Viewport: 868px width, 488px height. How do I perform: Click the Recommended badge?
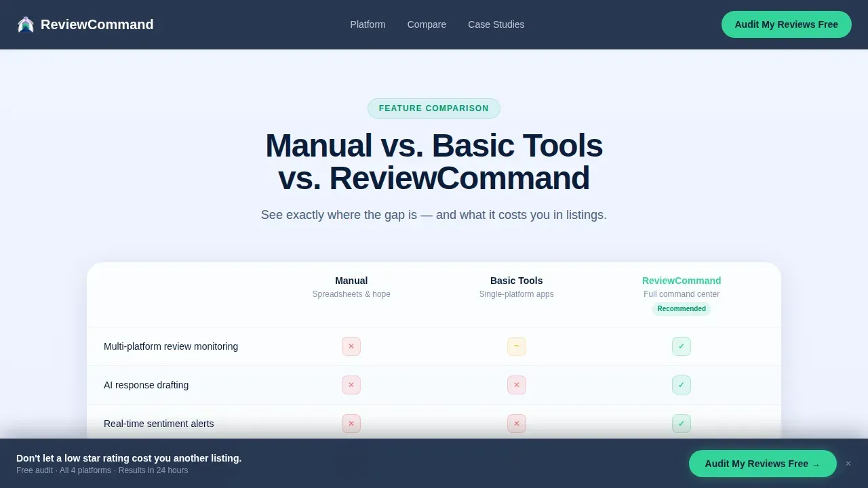(x=682, y=308)
